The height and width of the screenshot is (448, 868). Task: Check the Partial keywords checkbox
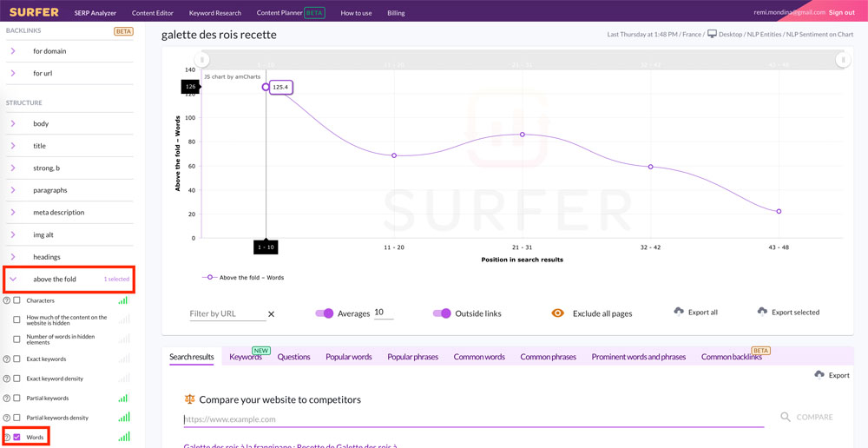(x=16, y=399)
